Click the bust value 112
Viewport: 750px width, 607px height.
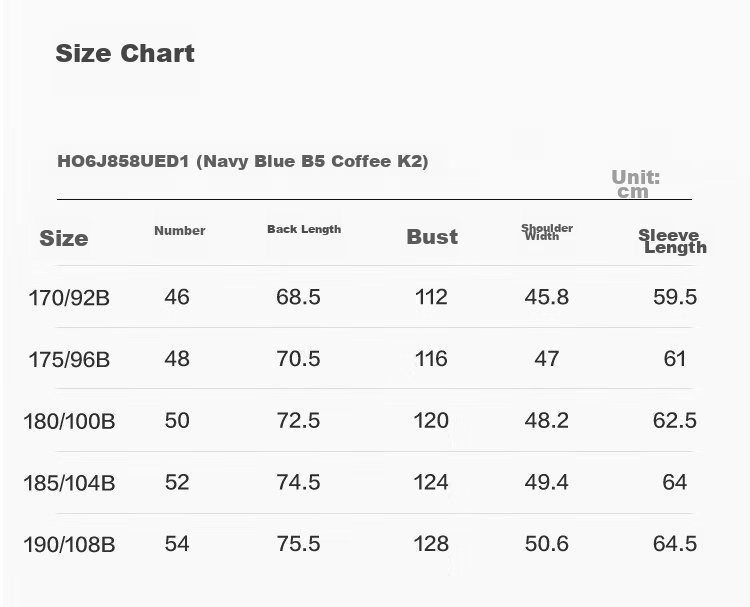coord(431,297)
